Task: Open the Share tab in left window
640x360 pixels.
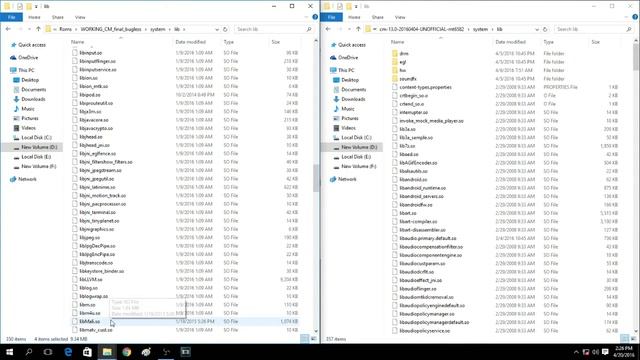Action: 58,17
